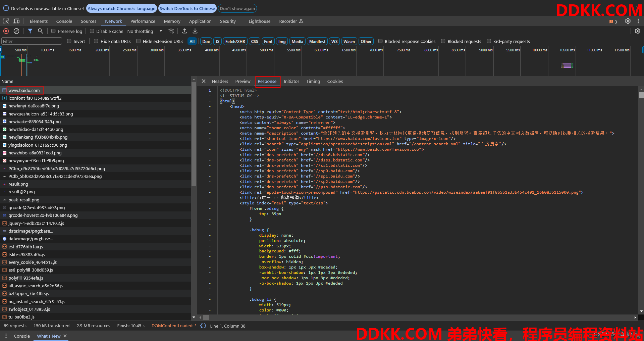Select the jquery-1-edb203c114.10.2.js script icon
This screenshot has width=644, height=341.
[4, 223]
